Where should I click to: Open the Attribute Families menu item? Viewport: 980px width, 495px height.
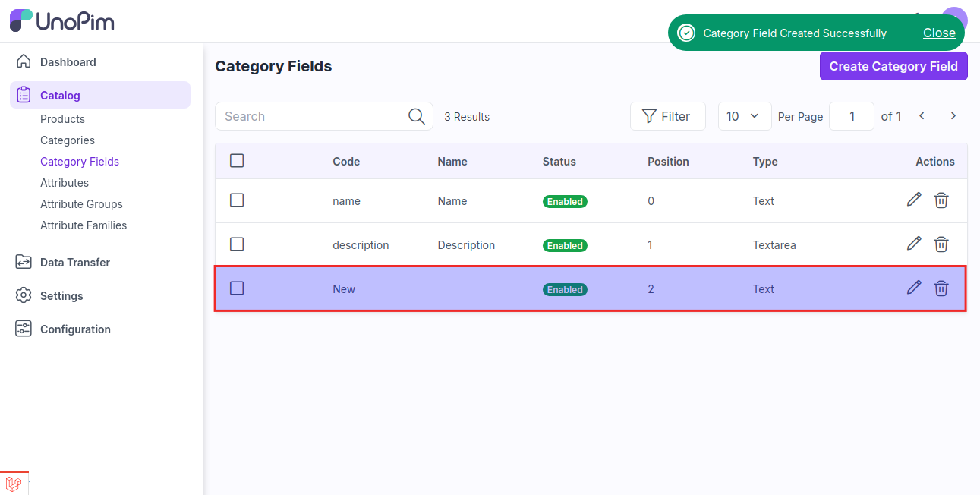pyautogui.click(x=84, y=225)
